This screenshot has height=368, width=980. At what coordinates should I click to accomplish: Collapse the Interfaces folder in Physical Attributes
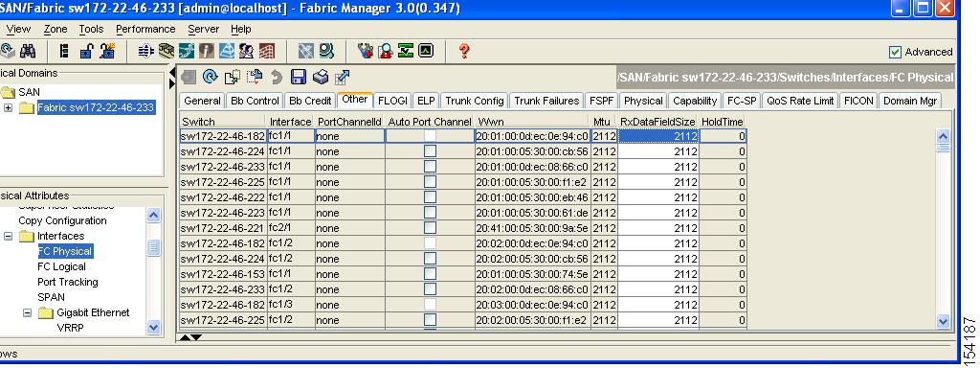tap(8, 237)
